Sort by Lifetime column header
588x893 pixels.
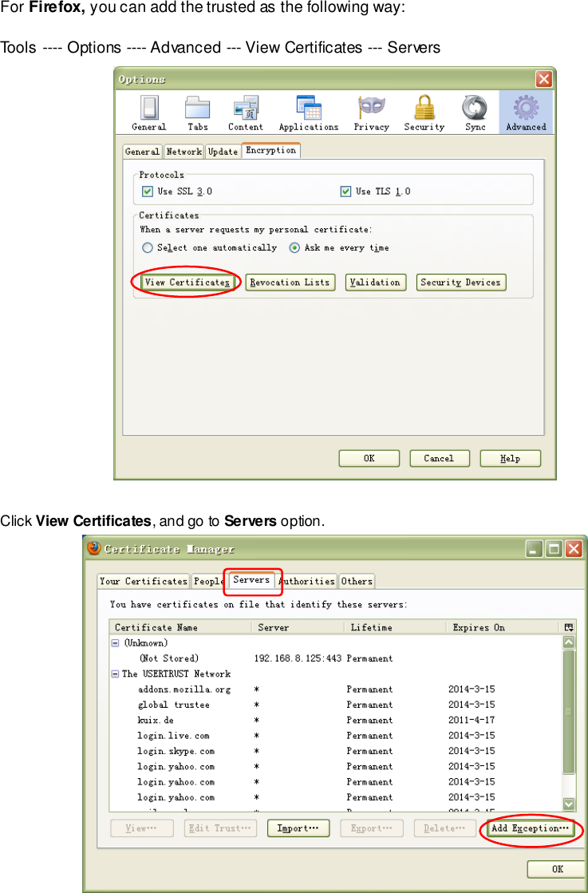pyautogui.click(x=395, y=627)
